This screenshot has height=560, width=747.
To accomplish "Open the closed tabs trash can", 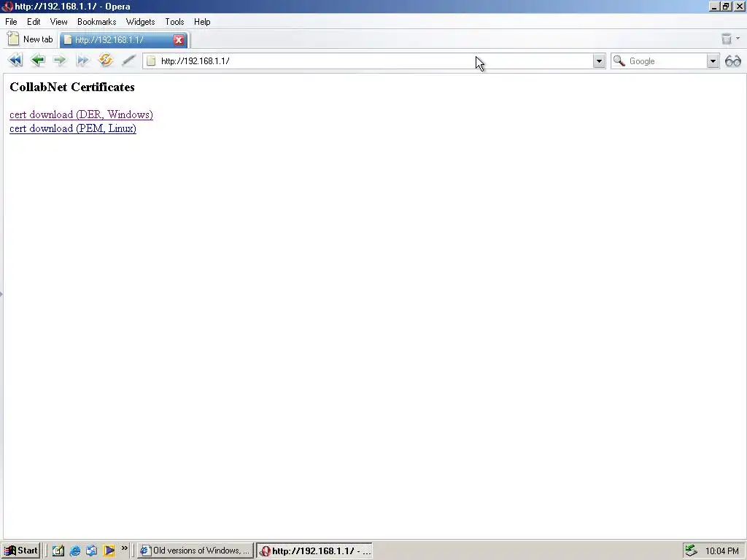I will point(726,39).
